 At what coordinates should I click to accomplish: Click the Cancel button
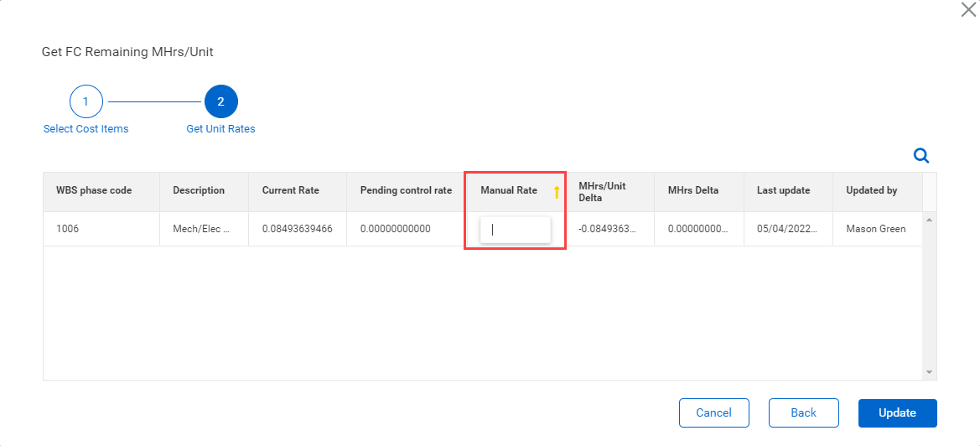coord(713,412)
